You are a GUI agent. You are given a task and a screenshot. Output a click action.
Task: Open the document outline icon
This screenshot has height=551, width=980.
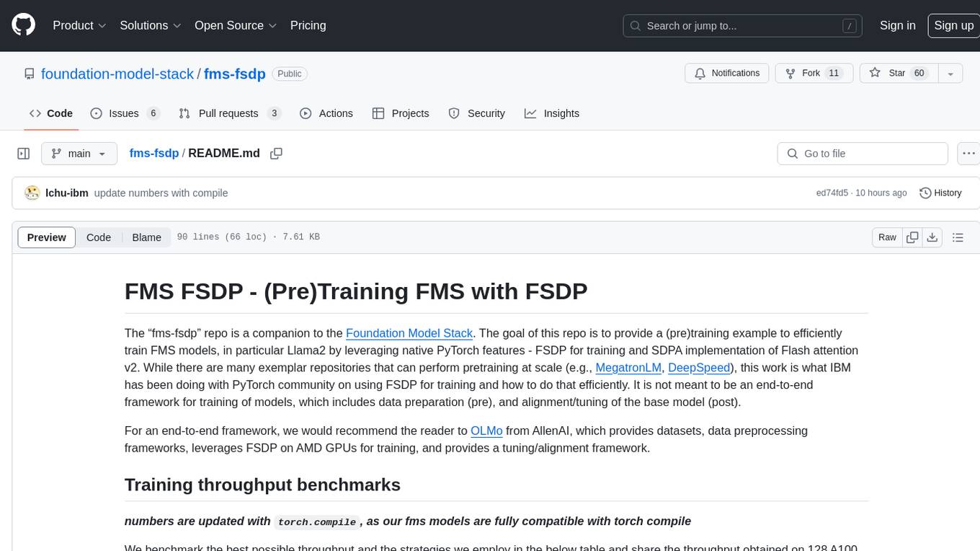pyautogui.click(x=958, y=237)
